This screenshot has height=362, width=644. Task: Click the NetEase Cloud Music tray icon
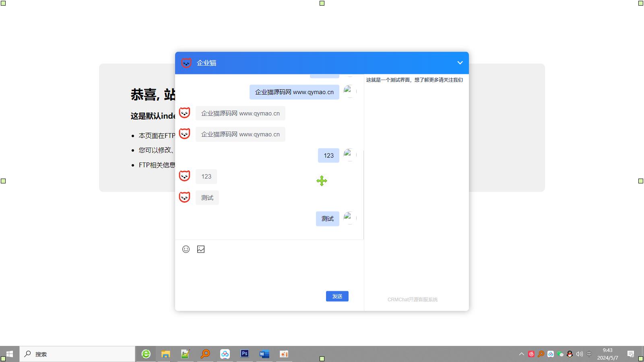(x=531, y=354)
